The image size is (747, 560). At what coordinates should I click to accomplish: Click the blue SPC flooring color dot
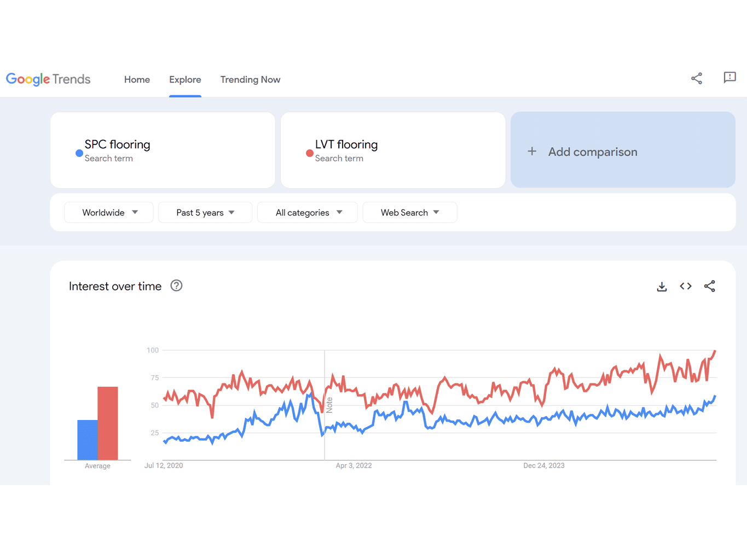79,153
